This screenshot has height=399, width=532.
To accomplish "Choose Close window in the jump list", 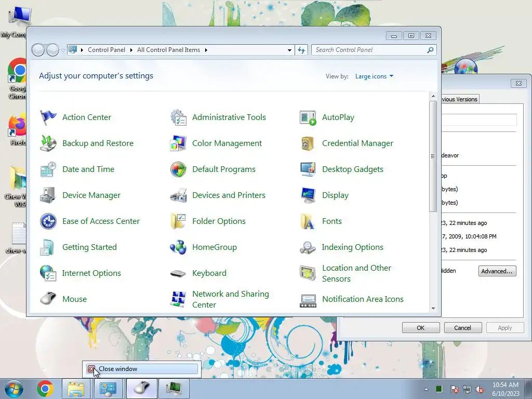I will point(142,369).
